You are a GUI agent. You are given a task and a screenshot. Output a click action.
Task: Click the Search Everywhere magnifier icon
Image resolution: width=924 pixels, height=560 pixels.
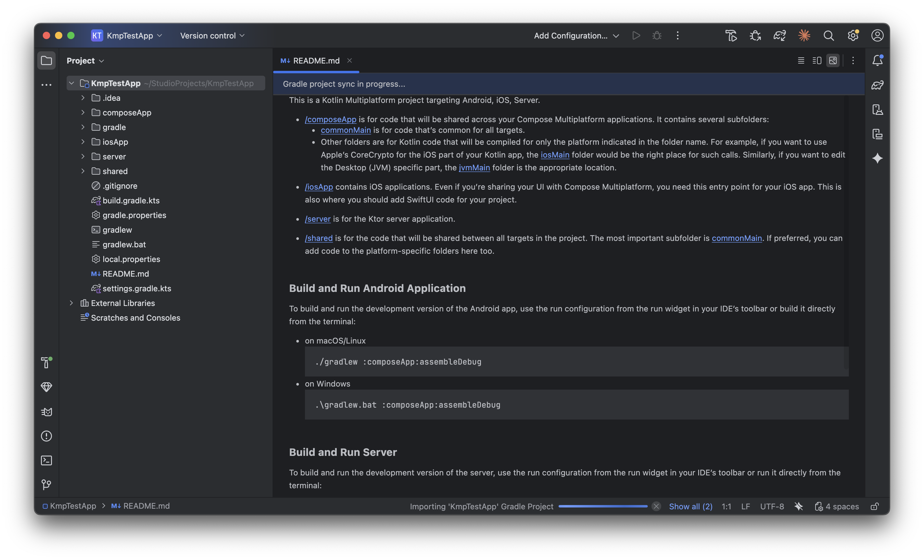point(828,36)
